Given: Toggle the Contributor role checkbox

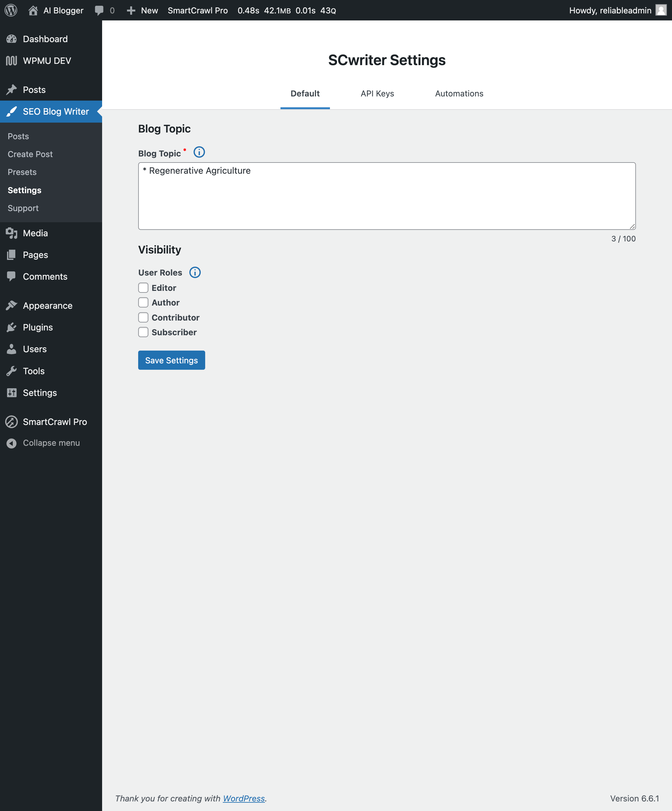Looking at the screenshot, I should point(143,317).
